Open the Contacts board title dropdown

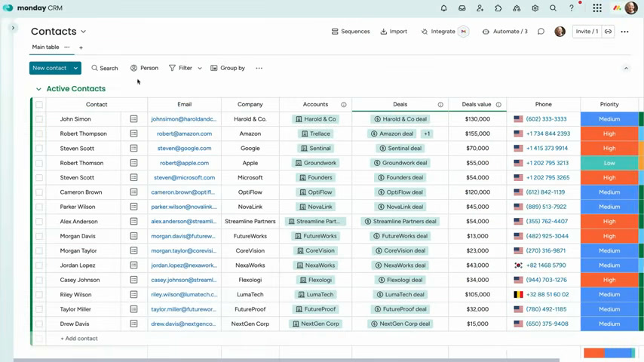pyautogui.click(x=84, y=32)
